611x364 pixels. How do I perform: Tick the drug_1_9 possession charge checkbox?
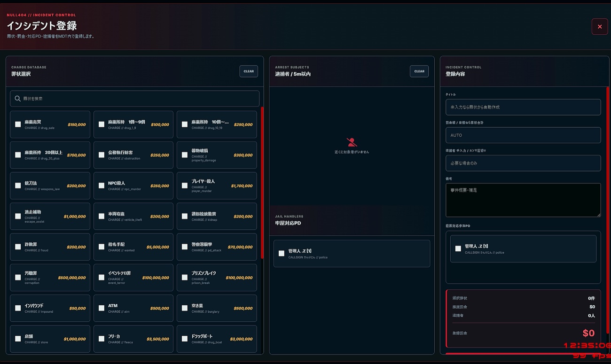click(x=102, y=124)
